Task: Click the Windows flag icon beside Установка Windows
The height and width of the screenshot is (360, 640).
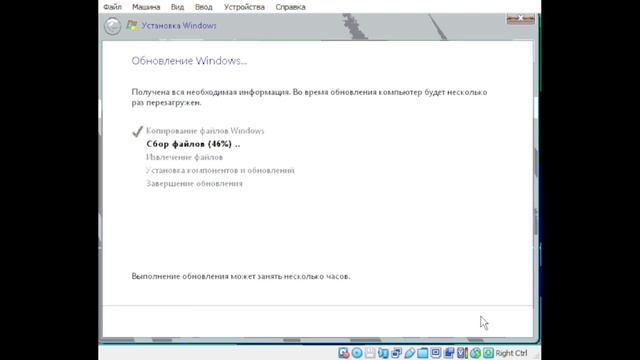Action: [131, 25]
